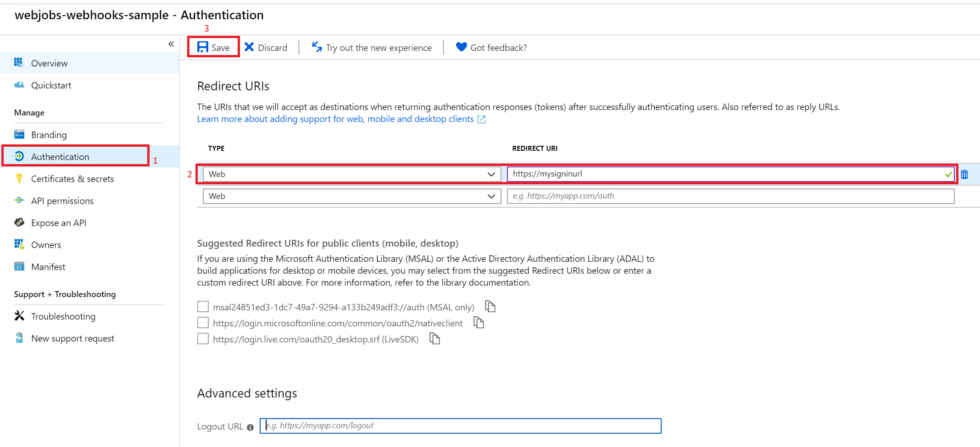Viewport: 980px width, 447px height.
Task: Click the Advanced settings heading
Action: pos(247,393)
